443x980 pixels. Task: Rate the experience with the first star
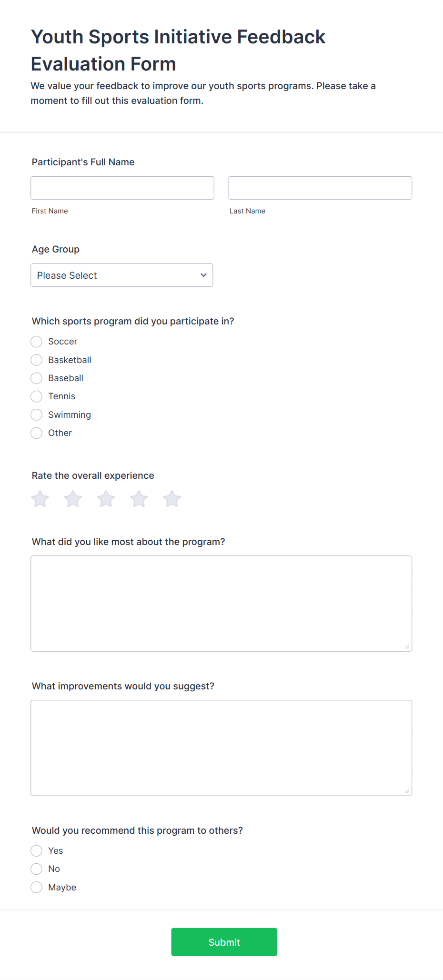(40, 499)
